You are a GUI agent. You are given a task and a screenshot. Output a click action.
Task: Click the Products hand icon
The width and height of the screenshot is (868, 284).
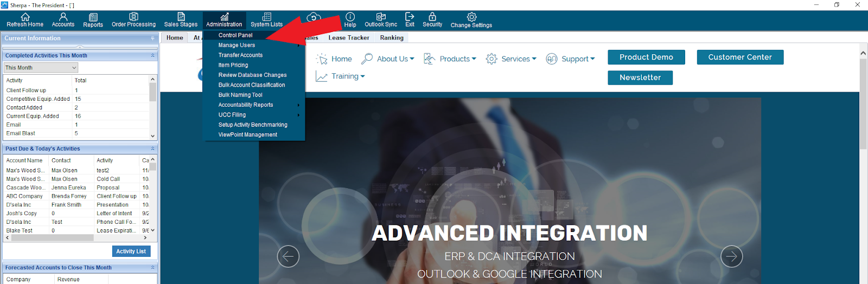point(429,59)
